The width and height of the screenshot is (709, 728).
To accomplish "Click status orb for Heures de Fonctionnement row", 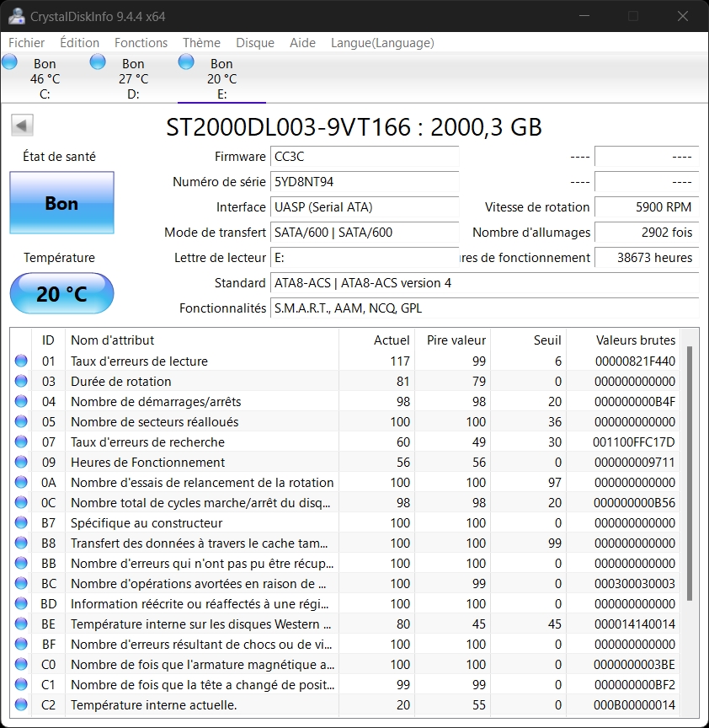I will tap(21, 463).
